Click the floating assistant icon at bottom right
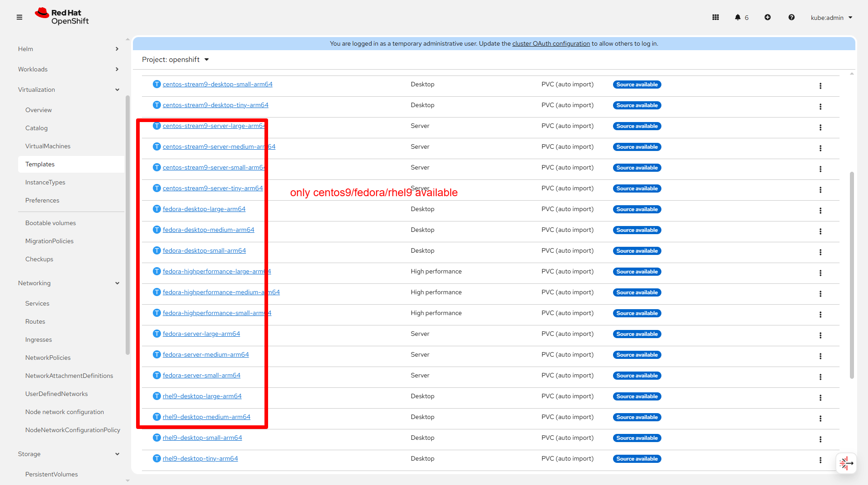The height and width of the screenshot is (485, 868). (x=846, y=463)
